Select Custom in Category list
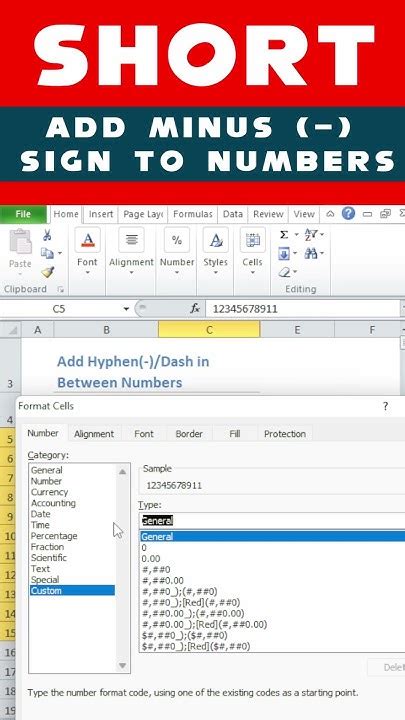 coord(72,591)
